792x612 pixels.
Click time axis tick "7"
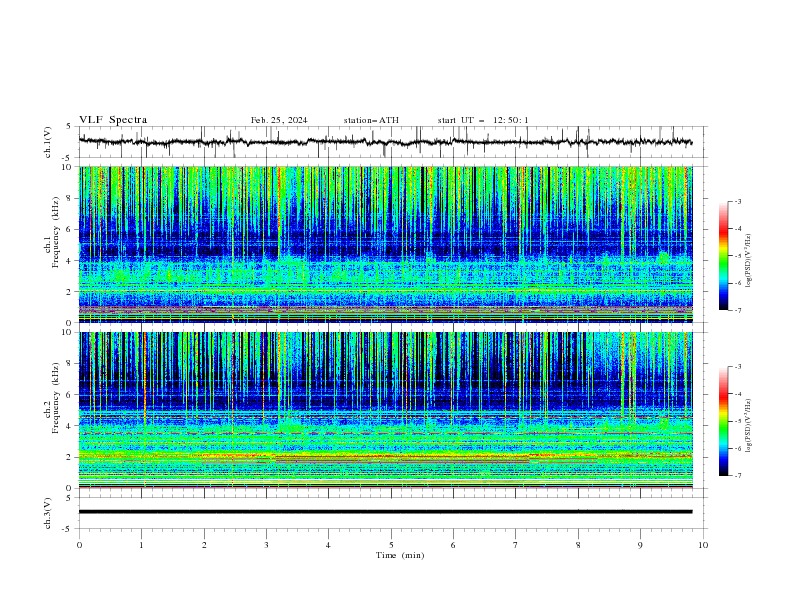pos(516,545)
